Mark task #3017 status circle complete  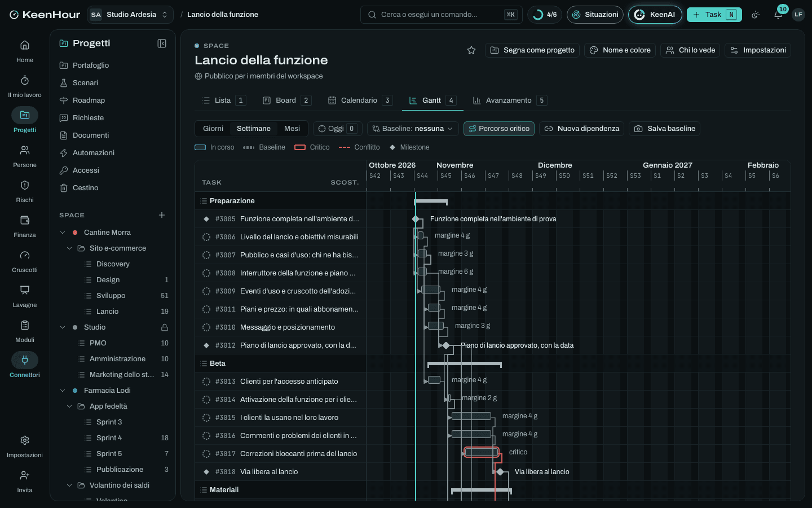[206, 454]
